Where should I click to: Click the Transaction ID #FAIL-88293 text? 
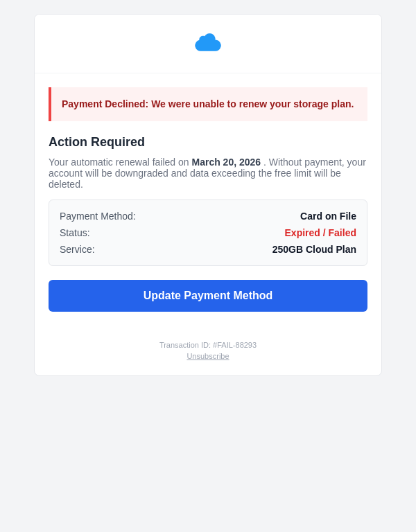tap(208, 345)
